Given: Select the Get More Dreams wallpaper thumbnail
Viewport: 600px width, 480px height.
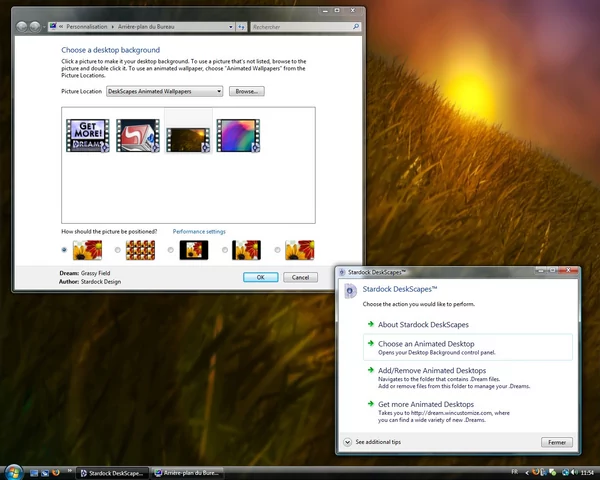Looking at the screenshot, I should 88,136.
